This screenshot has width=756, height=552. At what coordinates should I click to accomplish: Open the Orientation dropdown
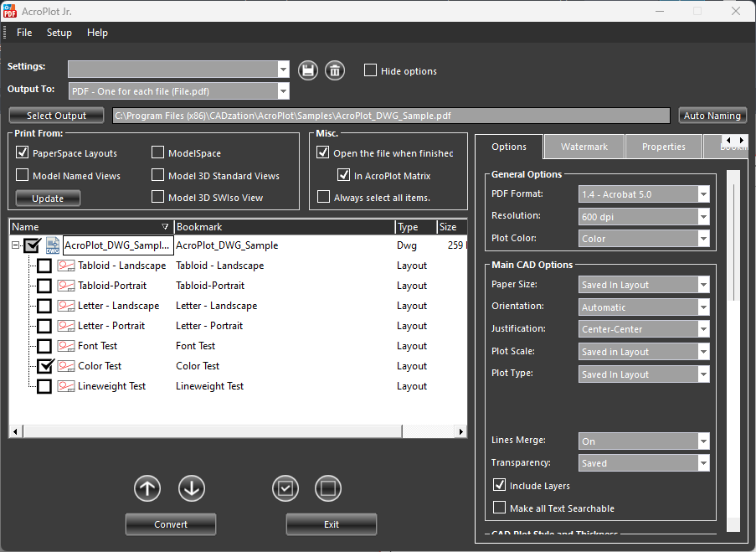pyautogui.click(x=703, y=307)
